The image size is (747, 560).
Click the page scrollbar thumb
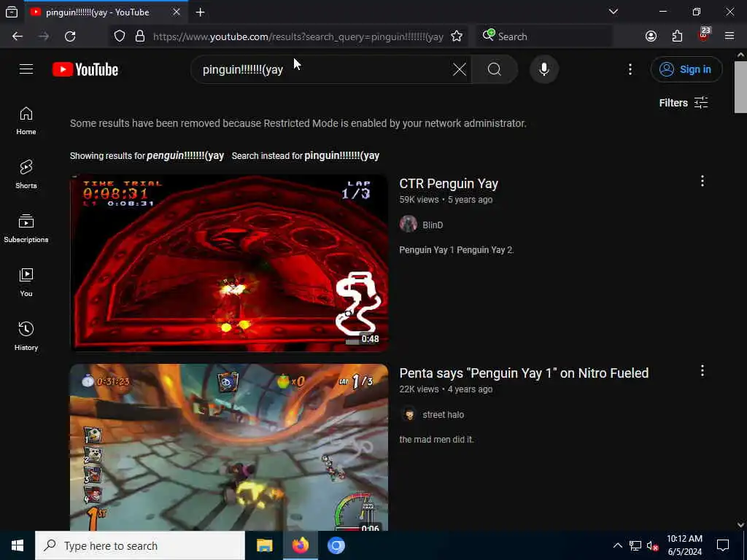point(740,87)
